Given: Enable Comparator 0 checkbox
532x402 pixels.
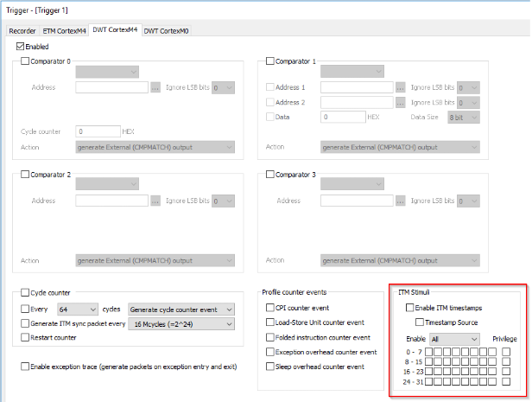Looking at the screenshot, I should click(x=24, y=61).
